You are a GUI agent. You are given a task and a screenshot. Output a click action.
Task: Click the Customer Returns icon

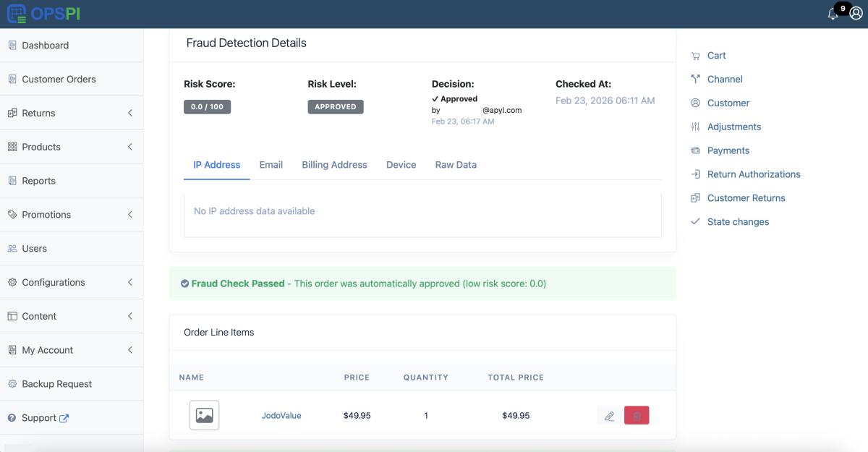point(695,198)
